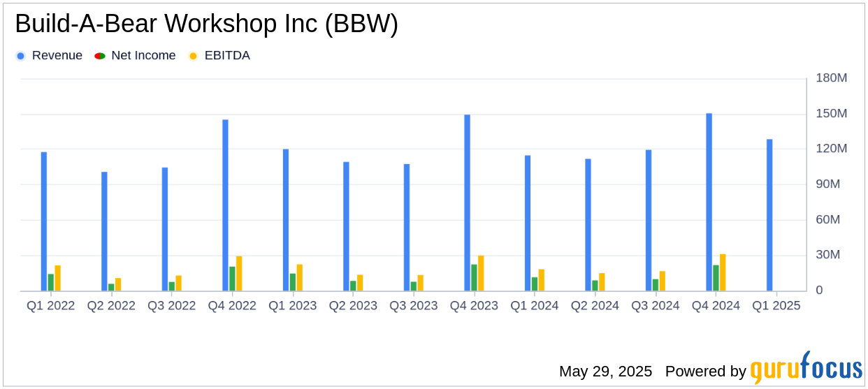Toggle the EBITDA legend item
This screenshot has height=389, width=868.
pos(219,56)
